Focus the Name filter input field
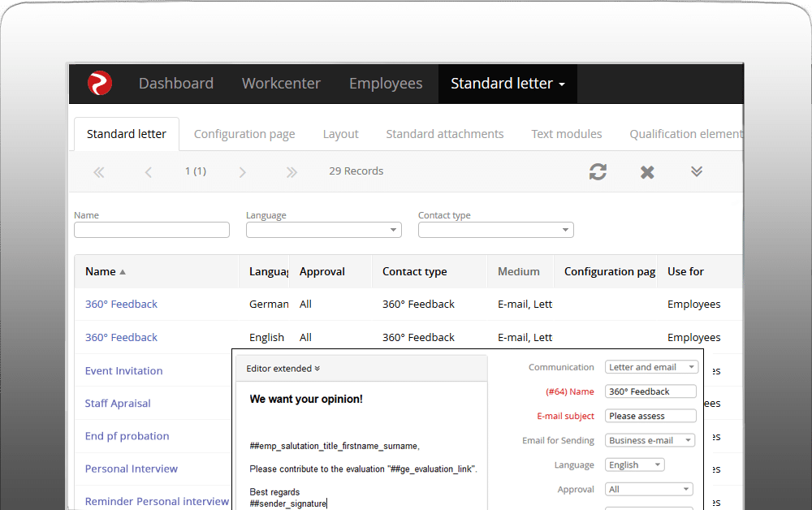Image resolution: width=812 pixels, height=510 pixels. pyautogui.click(x=152, y=230)
